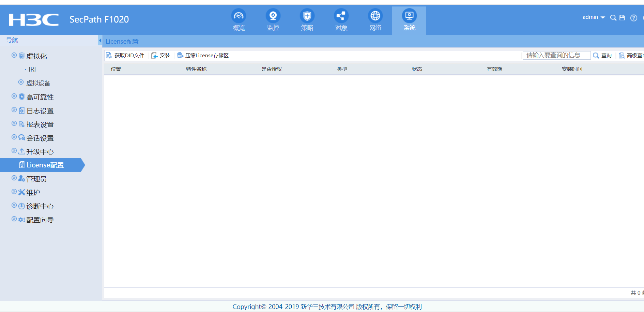Focus the 请输入要查询的信息 search field

point(557,55)
